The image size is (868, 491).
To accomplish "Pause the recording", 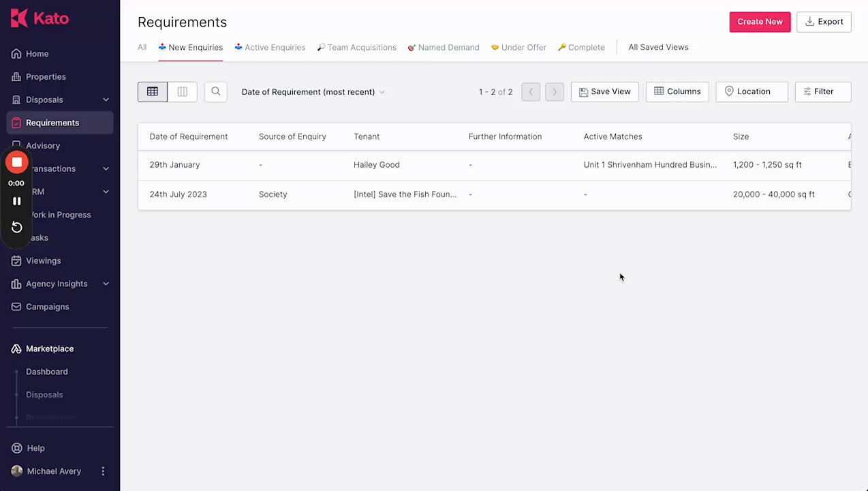I will pyautogui.click(x=17, y=201).
